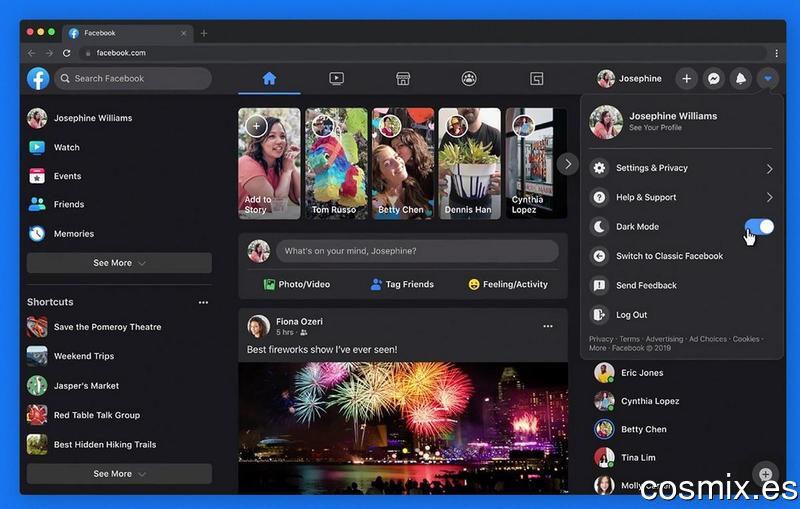Image resolution: width=800 pixels, height=509 pixels.
Task: Open Best Hidden Hiking Trails shortcut
Action: point(92,444)
